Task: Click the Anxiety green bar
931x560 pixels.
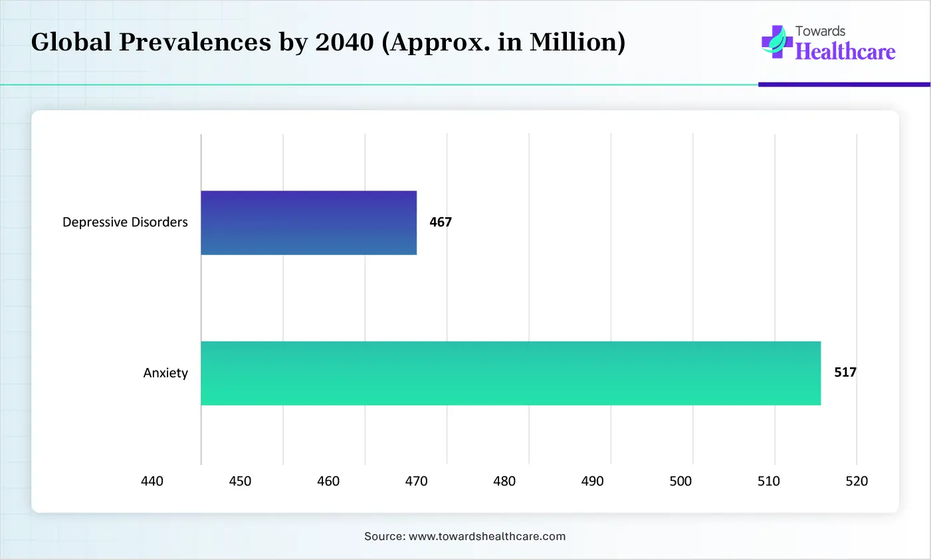Action: click(510, 373)
